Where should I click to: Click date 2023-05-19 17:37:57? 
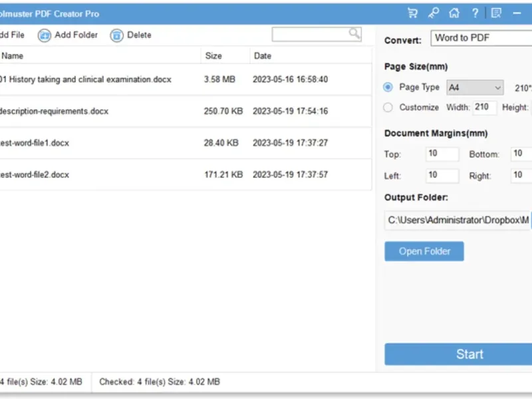tap(291, 175)
